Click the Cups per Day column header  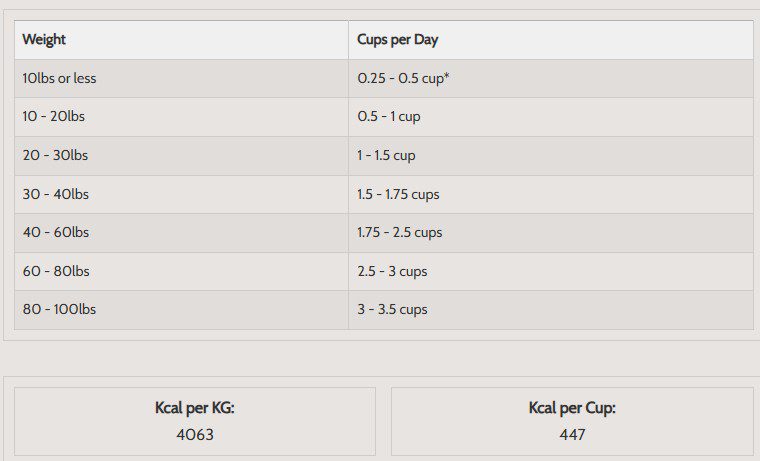point(398,40)
